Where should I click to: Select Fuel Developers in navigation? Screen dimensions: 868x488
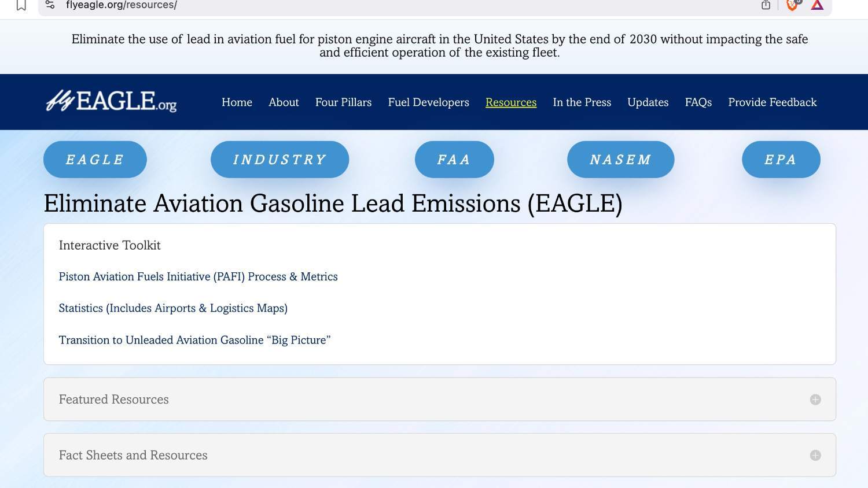pyautogui.click(x=428, y=102)
